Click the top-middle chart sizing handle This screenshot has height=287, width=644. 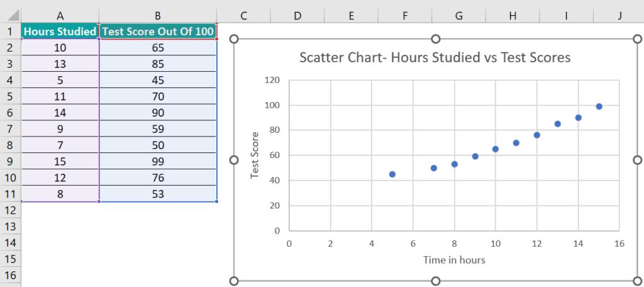pyautogui.click(x=436, y=38)
